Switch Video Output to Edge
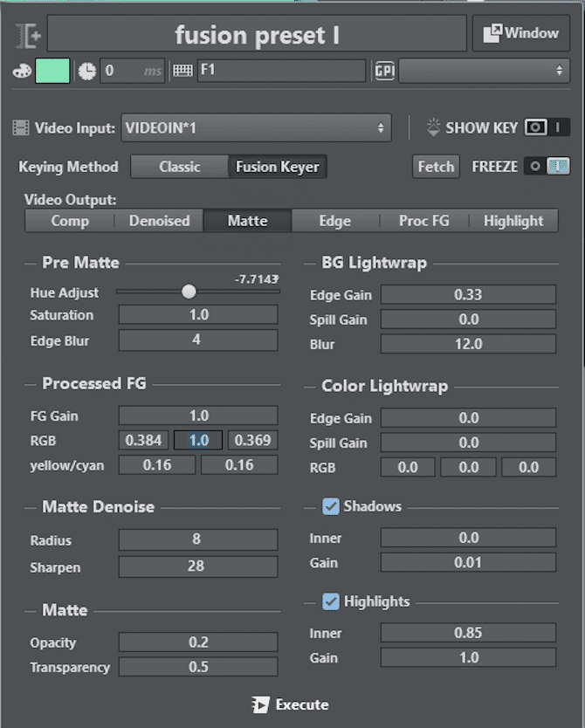 tap(335, 221)
